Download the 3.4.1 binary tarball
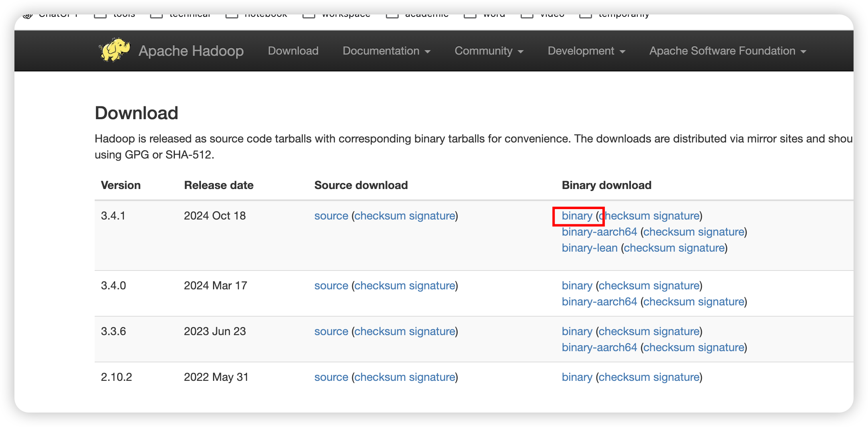 pyautogui.click(x=577, y=216)
